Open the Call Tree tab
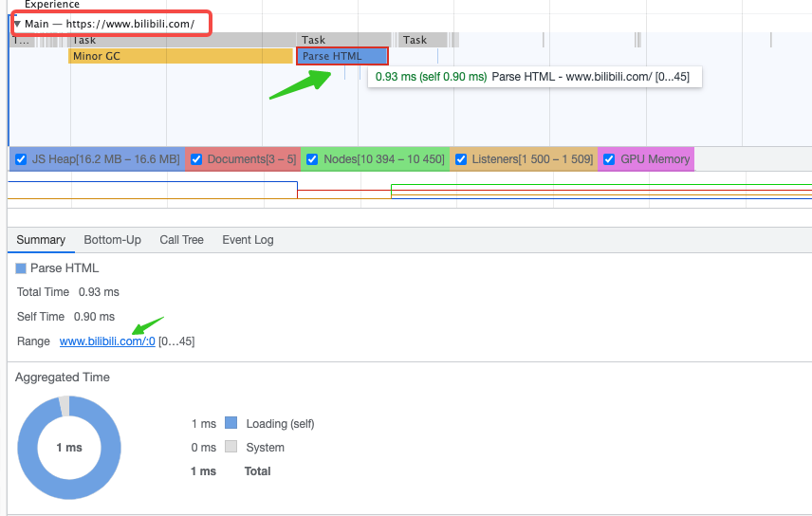 pyautogui.click(x=181, y=240)
